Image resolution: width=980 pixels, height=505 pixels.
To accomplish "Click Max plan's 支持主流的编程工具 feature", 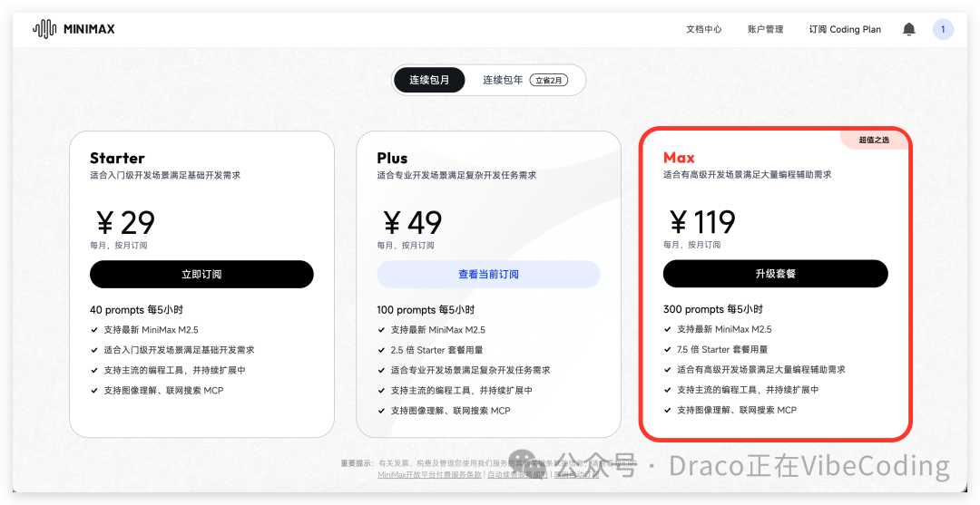I will click(748, 390).
